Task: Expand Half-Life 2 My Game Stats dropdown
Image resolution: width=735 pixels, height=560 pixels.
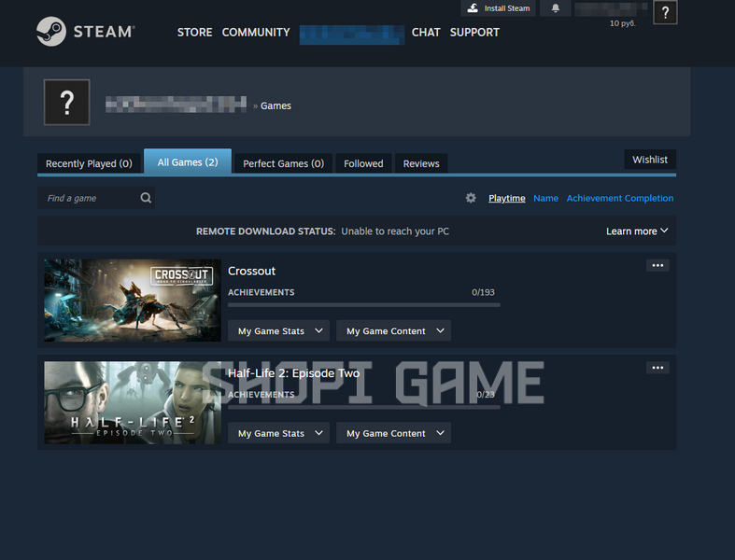Action: tap(278, 433)
